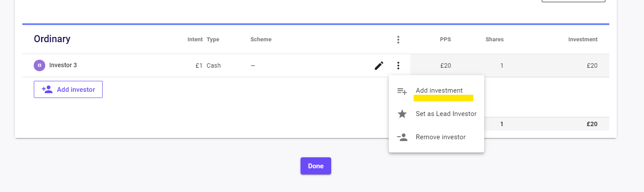Click the Ordinary share class heading
This screenshot has height=192, width=644.
[x=52, y=39]
